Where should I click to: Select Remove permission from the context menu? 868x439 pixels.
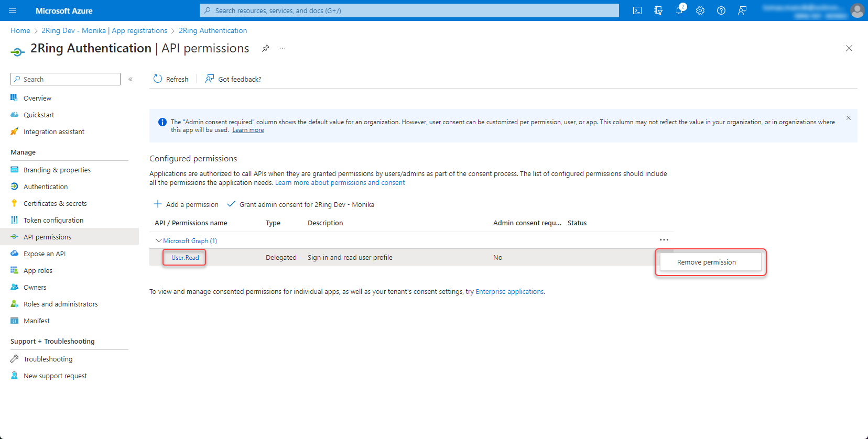(706, 262)
